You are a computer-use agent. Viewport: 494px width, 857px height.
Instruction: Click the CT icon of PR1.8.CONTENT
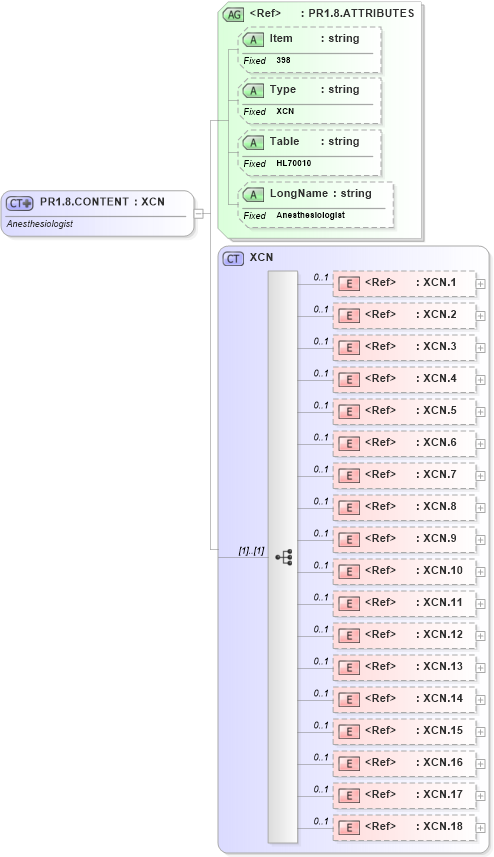click(x=20, y=203)
